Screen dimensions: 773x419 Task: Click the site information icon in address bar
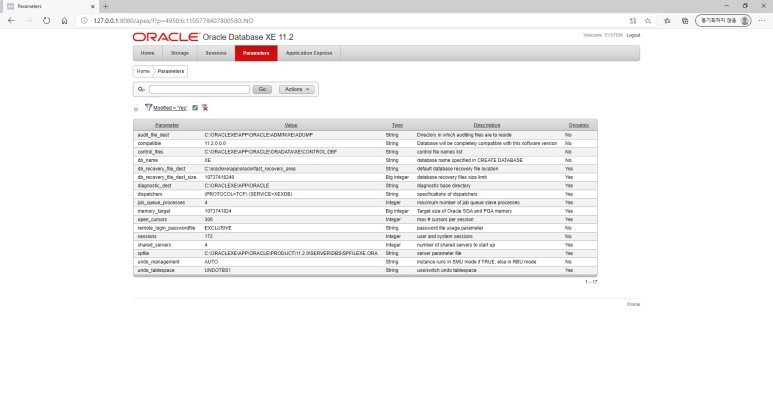84,21
